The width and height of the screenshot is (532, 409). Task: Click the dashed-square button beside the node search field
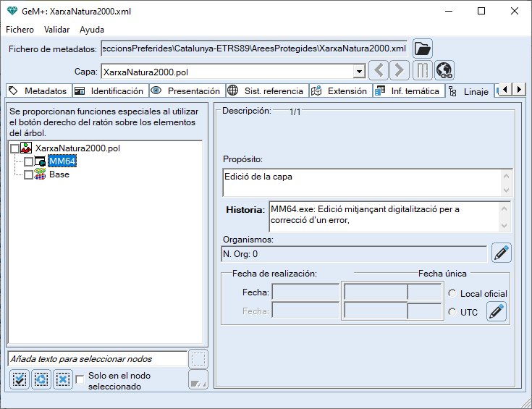click(x=198, y=358)
